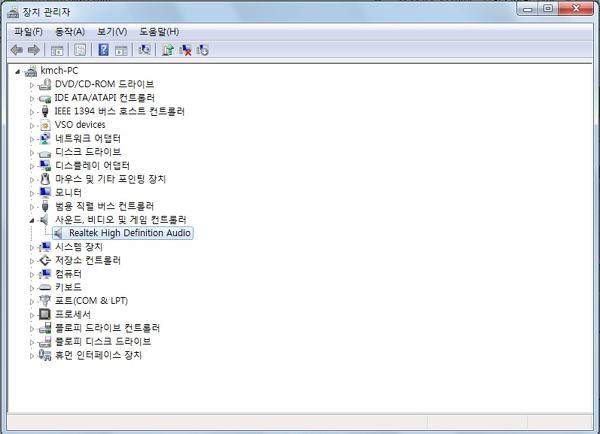Select the VSO devices label

[x=80, y=125]
